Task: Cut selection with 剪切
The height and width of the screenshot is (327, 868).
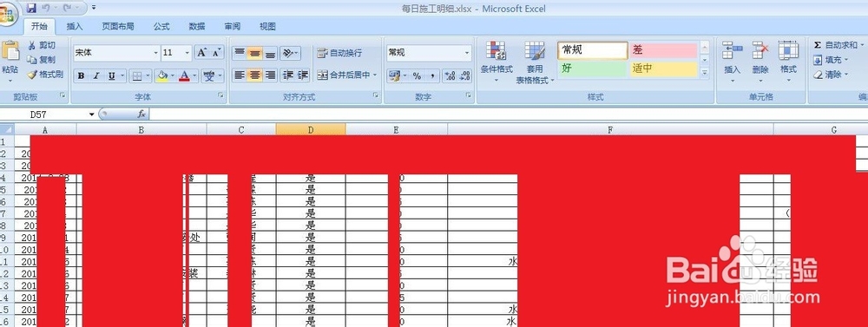Action: click(x=42, y=45)
